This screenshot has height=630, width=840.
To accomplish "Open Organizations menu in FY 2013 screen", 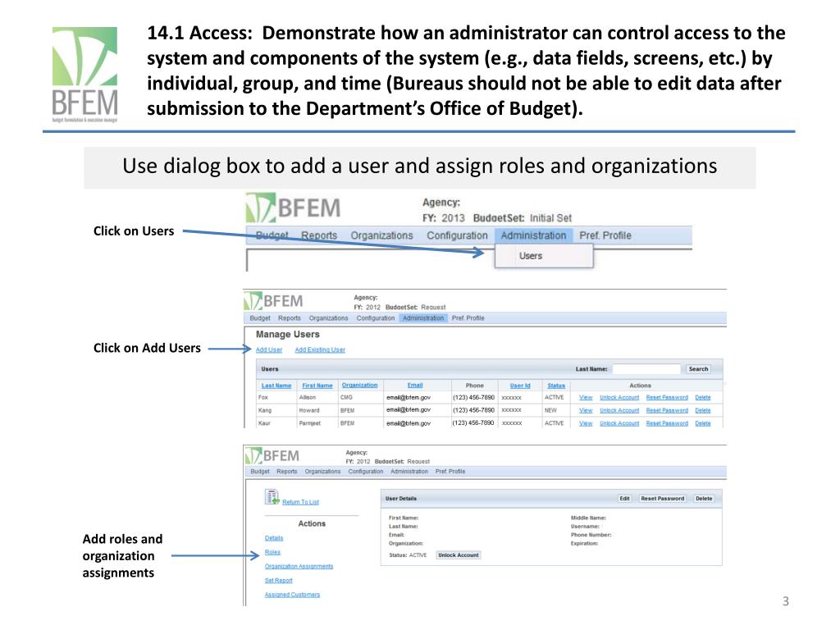I will tap(381, 235).
